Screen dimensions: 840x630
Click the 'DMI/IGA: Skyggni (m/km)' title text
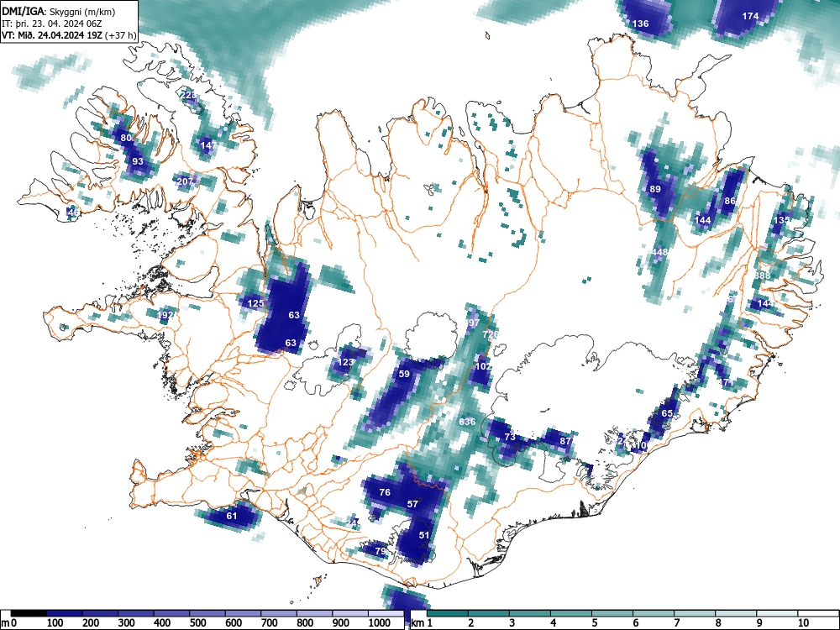59,11
